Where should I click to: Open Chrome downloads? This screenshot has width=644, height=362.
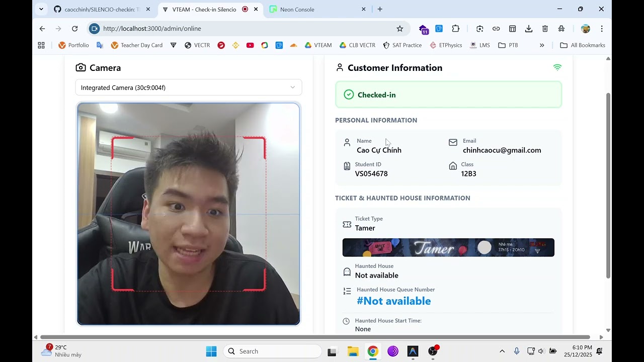click(x=529, y=29)
